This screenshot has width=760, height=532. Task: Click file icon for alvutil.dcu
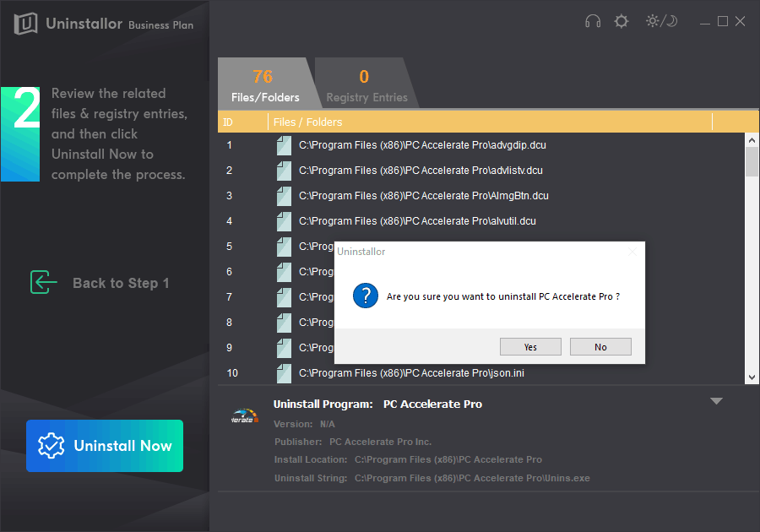pos(284,221)
